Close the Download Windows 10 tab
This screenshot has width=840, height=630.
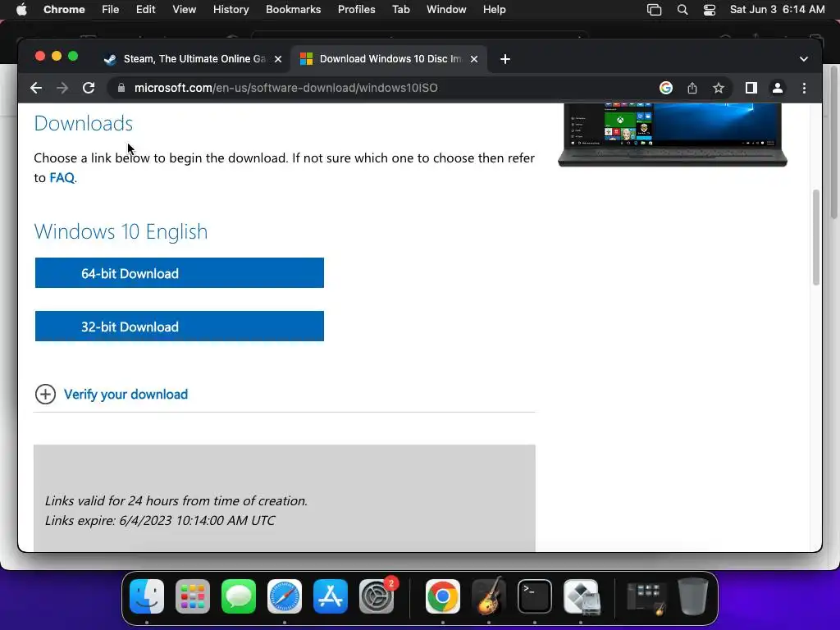pos(474,59)
